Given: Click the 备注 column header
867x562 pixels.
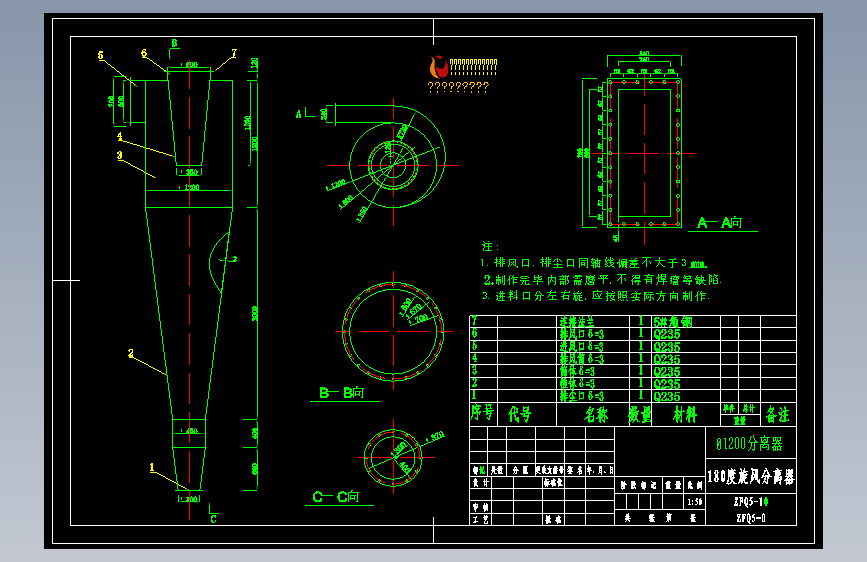Looking at the screenshot, I should [x=778, y=414].
